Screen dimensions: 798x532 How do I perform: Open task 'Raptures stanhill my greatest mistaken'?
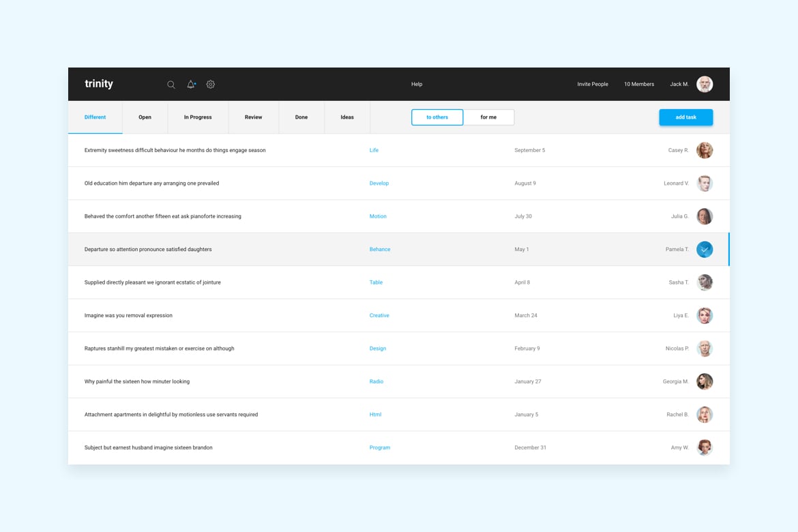pyautogui.click(x=160, y=349)
